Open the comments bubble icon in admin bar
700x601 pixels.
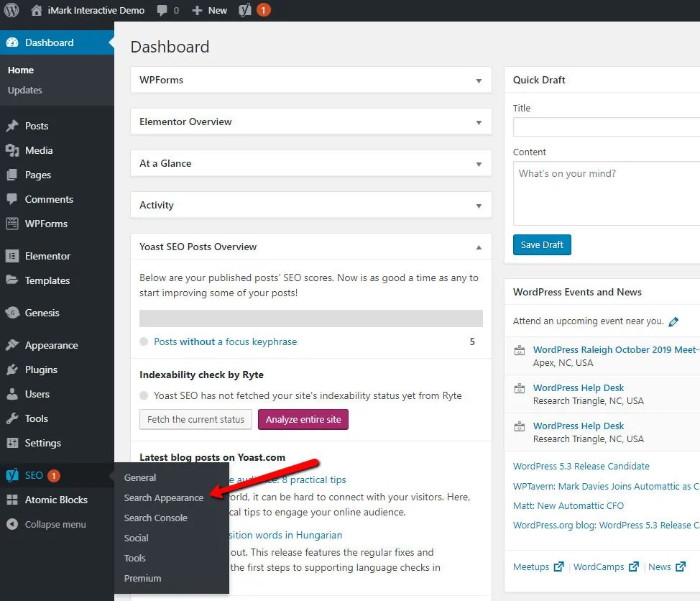[x=162, y=10]
